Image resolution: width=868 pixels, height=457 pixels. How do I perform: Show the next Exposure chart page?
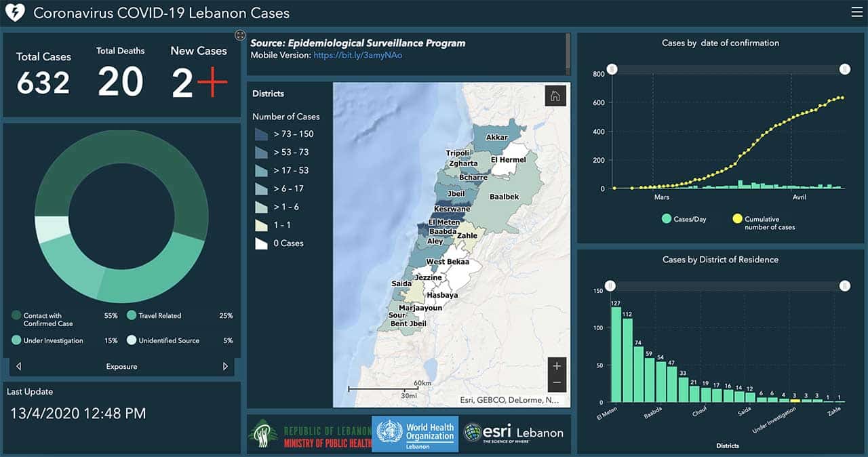tap(225, 366)
